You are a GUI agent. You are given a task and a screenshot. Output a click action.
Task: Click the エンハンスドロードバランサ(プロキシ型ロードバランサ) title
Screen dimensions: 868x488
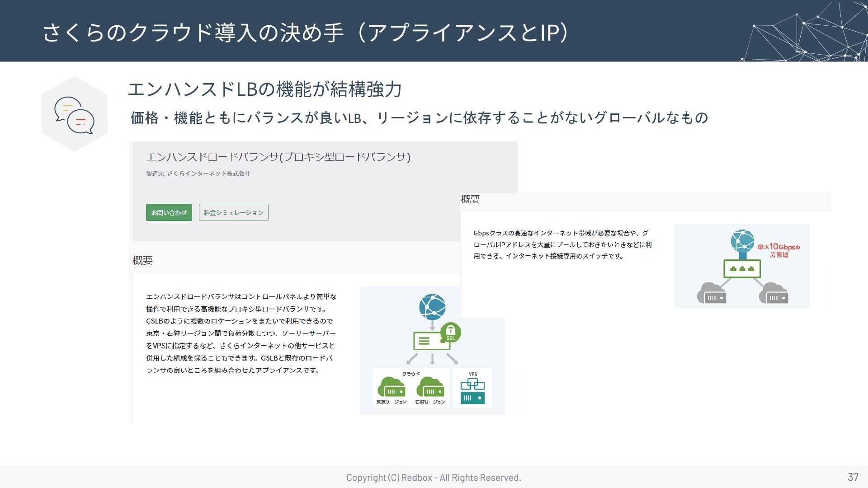278,157
